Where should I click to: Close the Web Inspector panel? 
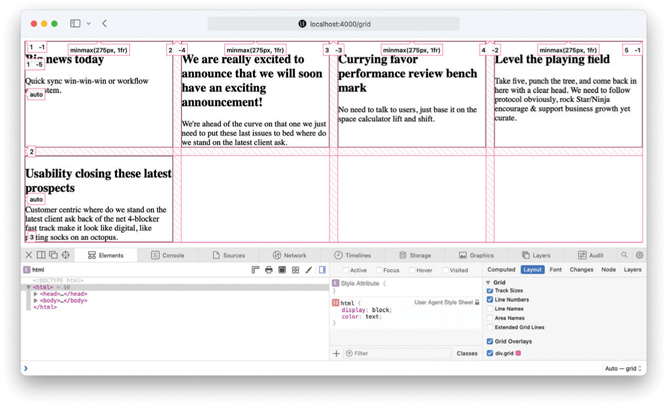(28, 255)
